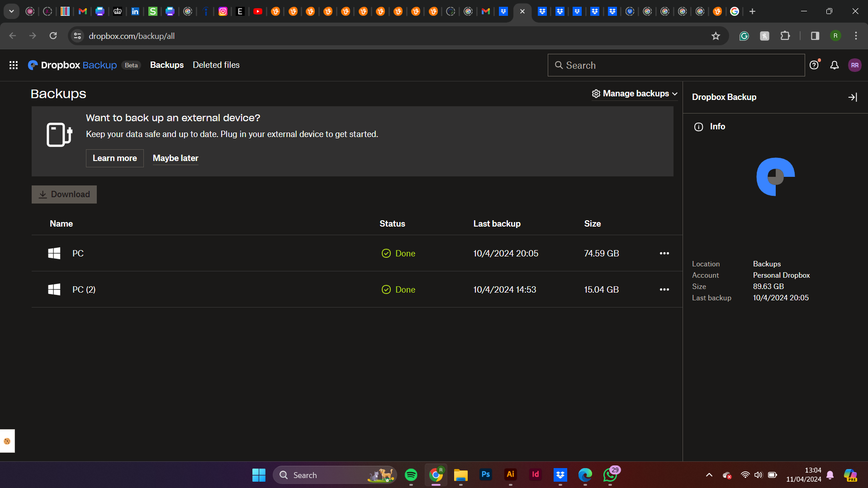Dismiss the banner with Maybe later
868x488 pixels.
(175, 158)
